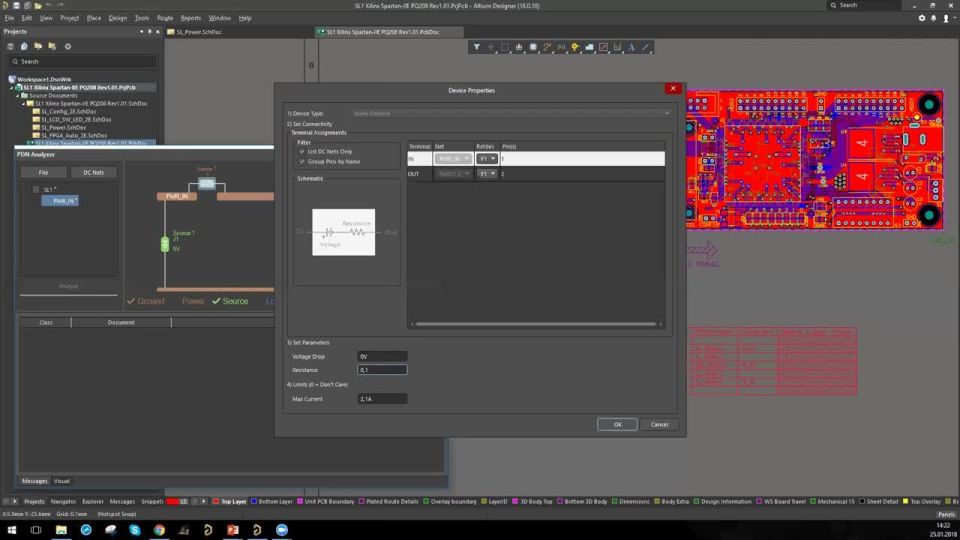This screenshot has height=540, width=960.
Task: Open File Explorer from the taskbar
Action: pyautogui.click(x=61, y=530)
